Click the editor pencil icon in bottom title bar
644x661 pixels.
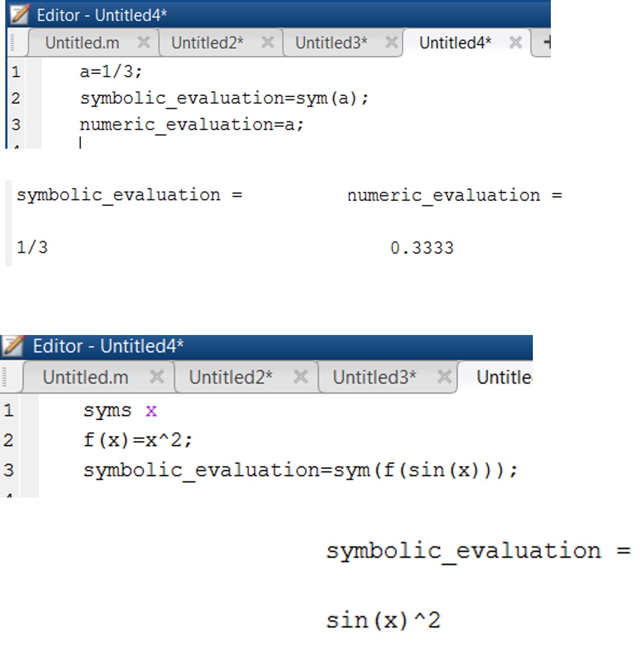click(x=13, y=346)
